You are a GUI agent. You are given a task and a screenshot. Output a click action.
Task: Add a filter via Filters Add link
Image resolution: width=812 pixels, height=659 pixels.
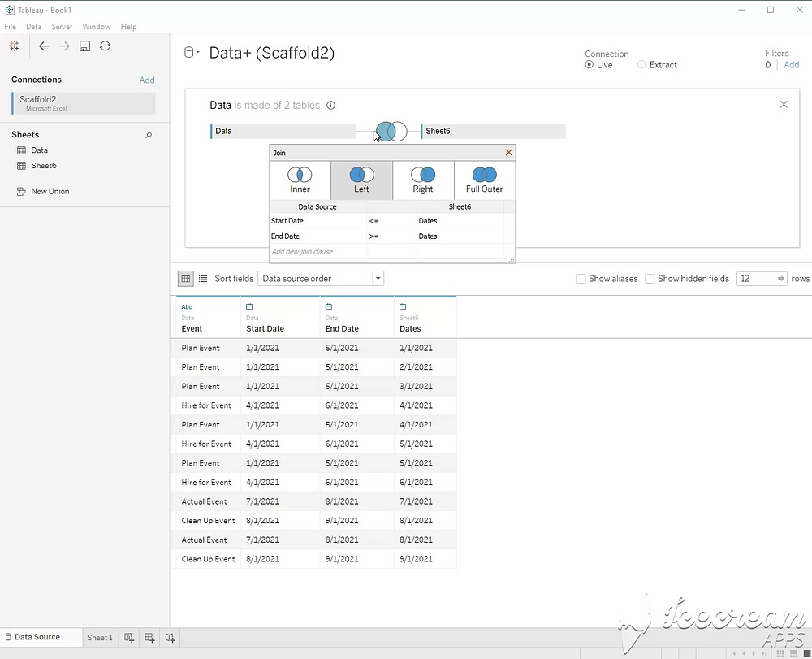tap(791, 65)
